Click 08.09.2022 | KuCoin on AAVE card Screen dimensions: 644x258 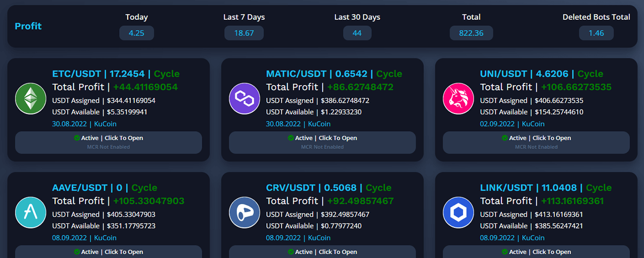84,238
